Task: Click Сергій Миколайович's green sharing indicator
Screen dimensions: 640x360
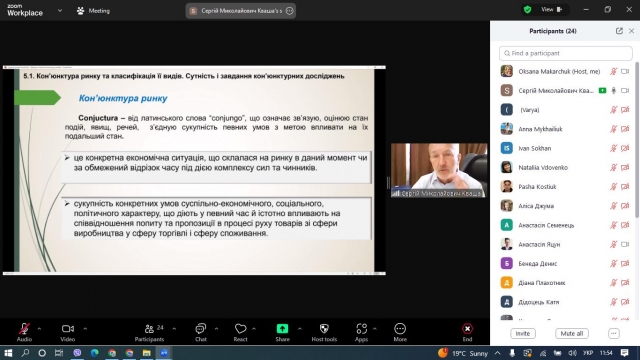Action: 602,91
